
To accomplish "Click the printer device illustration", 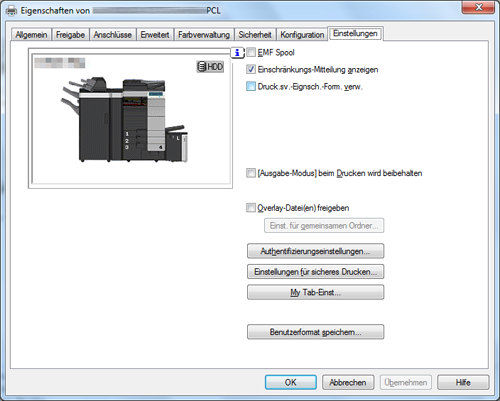I will (x=124, y=119).
